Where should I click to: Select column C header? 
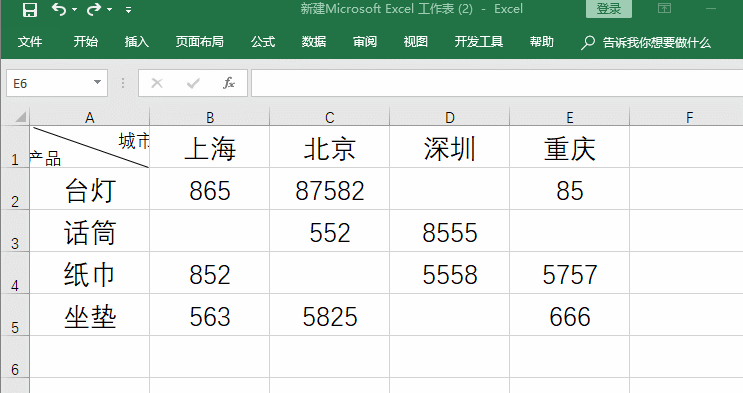tap(329, 117)
